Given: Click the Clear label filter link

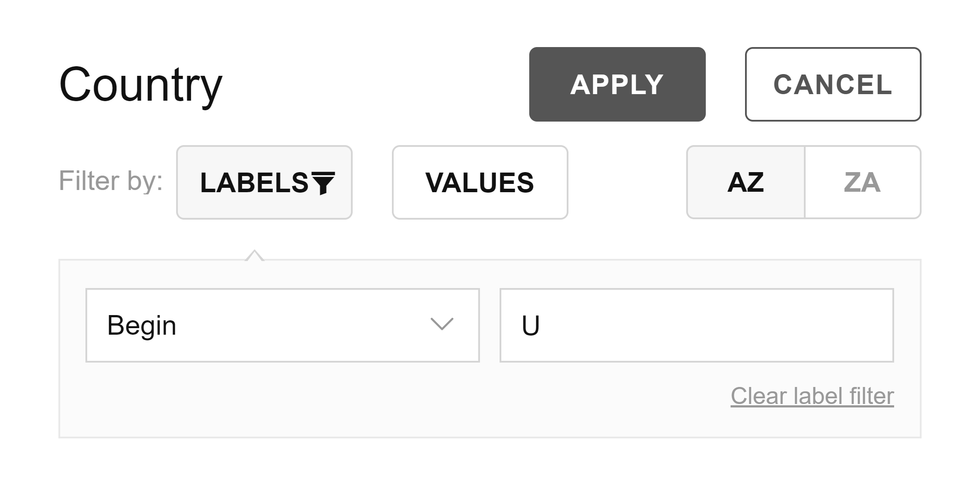Looking at the screenshot, I should (812, 396).
